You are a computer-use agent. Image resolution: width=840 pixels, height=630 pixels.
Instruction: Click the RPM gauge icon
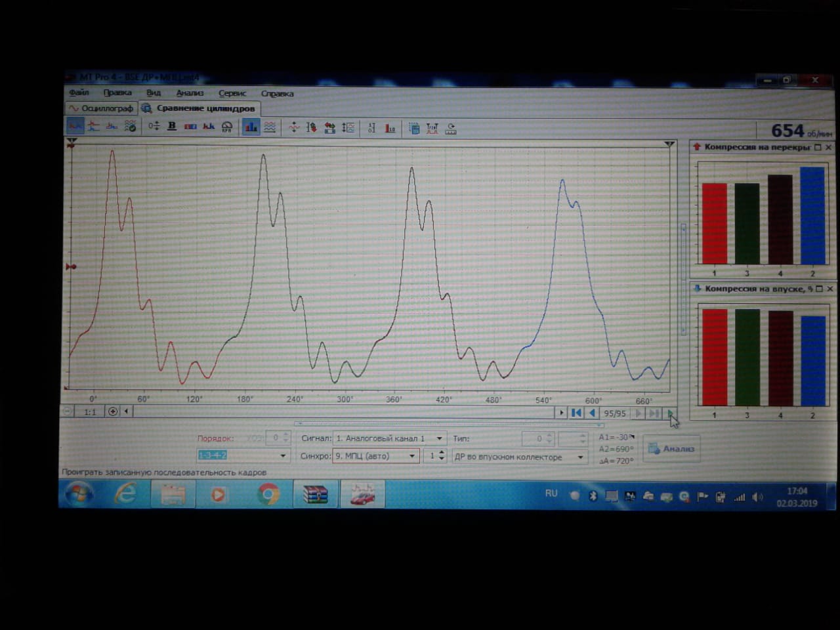[x=227, y=127]
